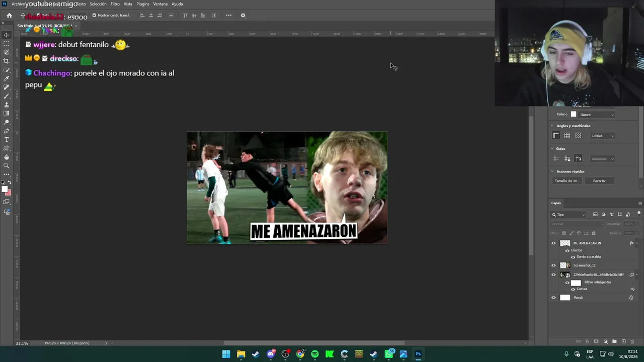Select the Crop tool

click(x=7, y=61)
